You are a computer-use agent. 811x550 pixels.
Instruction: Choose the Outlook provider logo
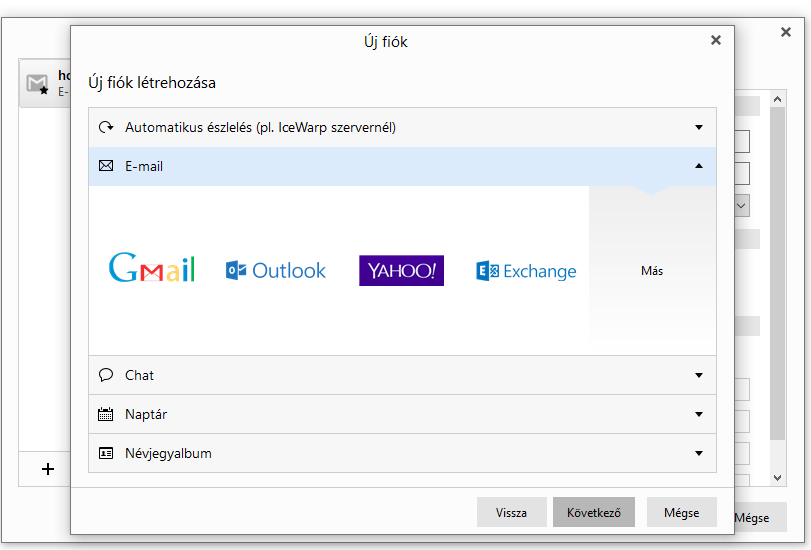[276, 271]
